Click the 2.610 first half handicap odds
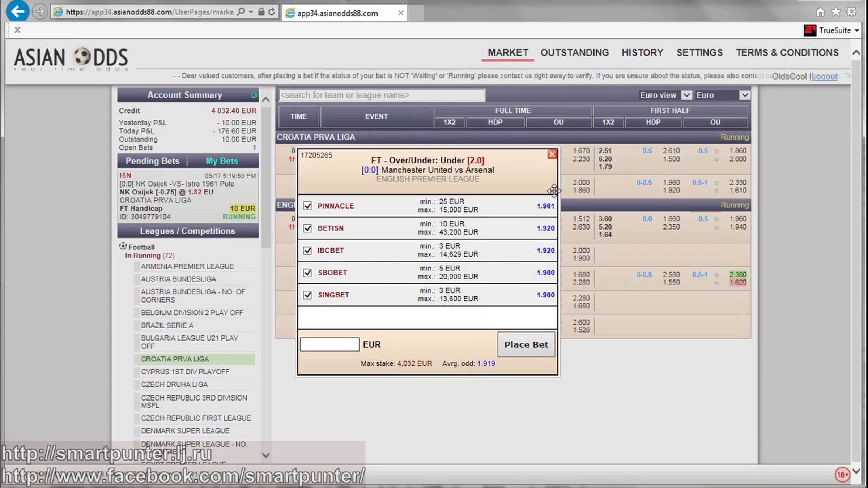The width and height of the screenshot is (868, 488). tap(671, 151)
